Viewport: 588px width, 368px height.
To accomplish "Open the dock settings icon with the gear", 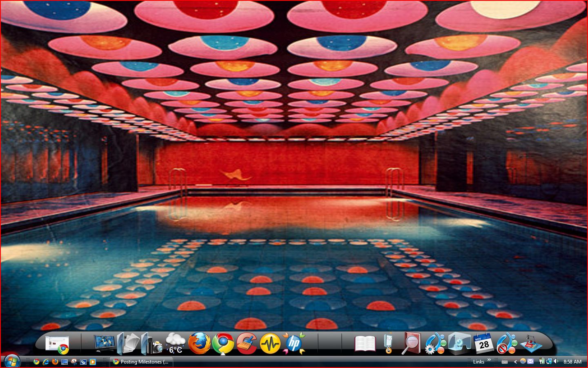I will (x=435, y=343).
